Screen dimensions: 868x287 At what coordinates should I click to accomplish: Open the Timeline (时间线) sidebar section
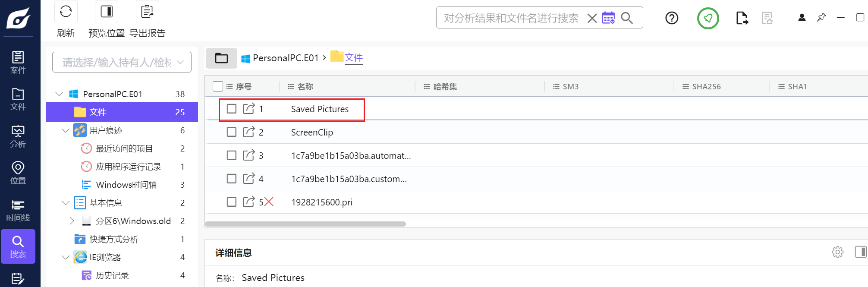pos(18,210)
